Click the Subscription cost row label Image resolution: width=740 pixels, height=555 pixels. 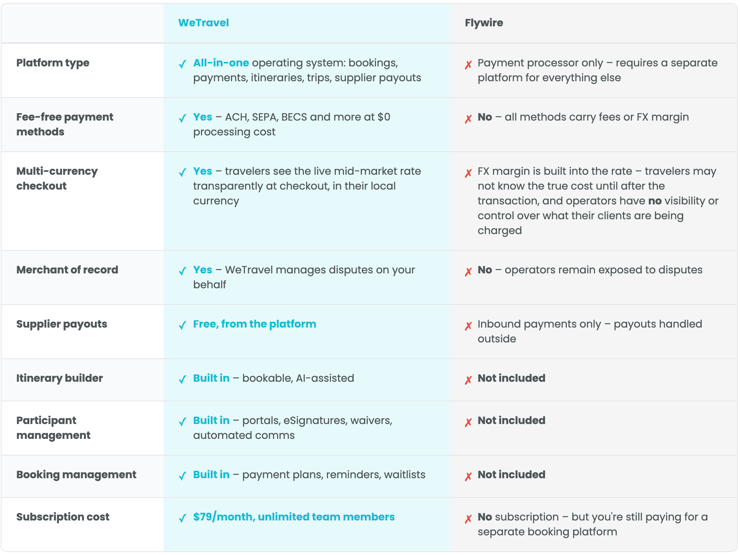tap(63, 517)
